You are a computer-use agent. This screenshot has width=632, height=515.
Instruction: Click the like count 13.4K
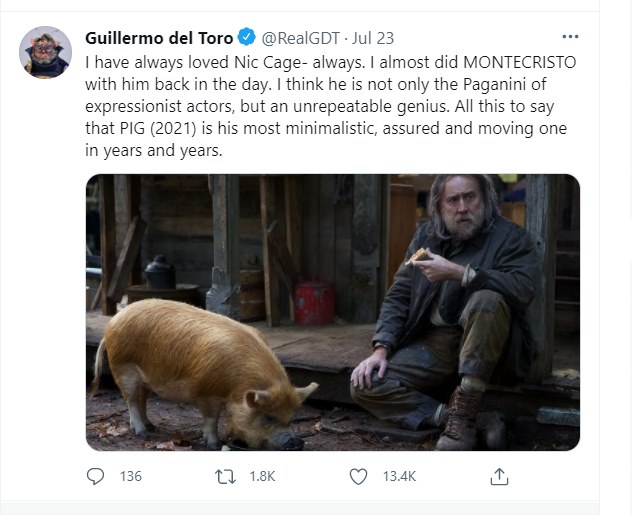coord(399,476)
